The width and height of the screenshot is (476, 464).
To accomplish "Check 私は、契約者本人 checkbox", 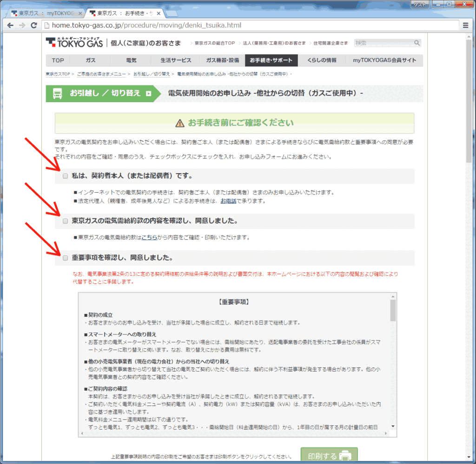I will (65, 176).
